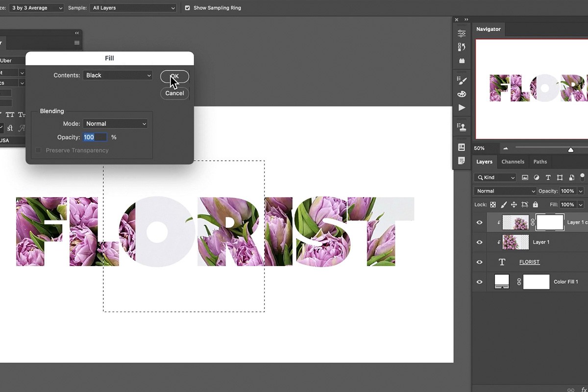
Task: Filter layers by shape layers icon
Action: pyautogui.click(x=560, y=177)
